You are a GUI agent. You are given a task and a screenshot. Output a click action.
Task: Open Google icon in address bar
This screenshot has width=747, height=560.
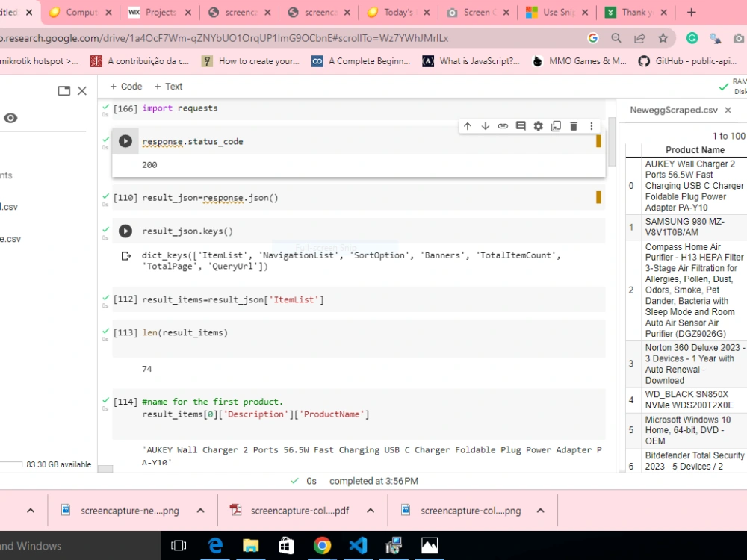tap(592, 38)
